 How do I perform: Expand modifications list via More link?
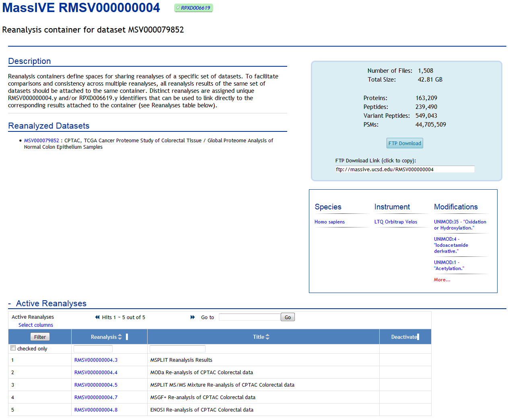442,279
